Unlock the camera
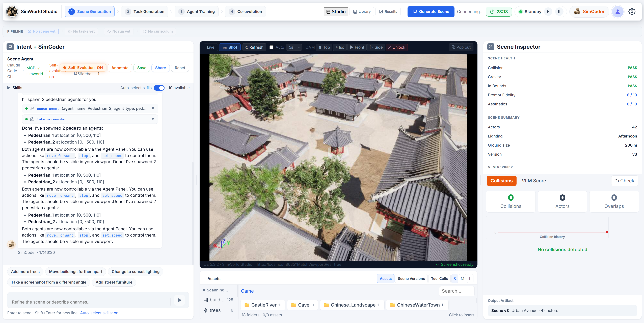 tap(396, 47)
